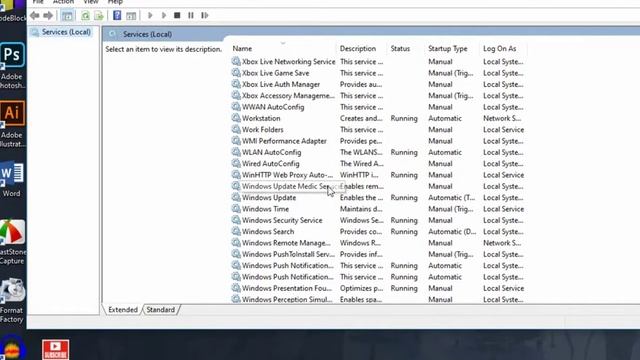
Task: Select the Windows Time service
Action: point(265,209)
